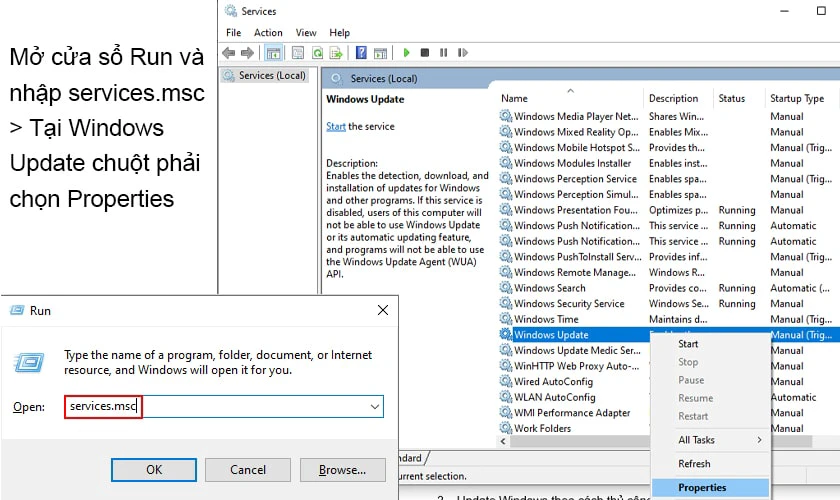Click gear icon beside WLAN AutoConfig
Screen dimensions: 840x500
(505, 396)
